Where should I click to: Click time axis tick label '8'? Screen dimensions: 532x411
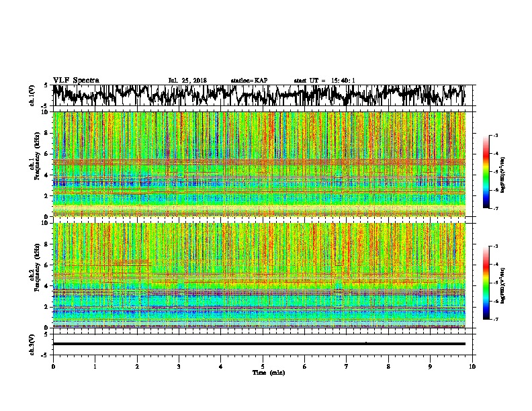click(388, 367)
